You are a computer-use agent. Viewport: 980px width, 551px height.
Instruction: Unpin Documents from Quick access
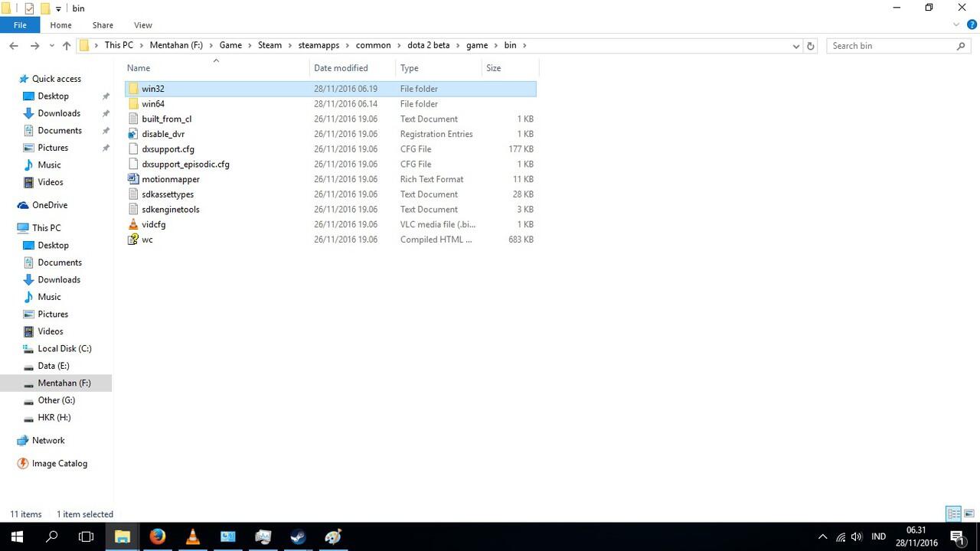[106, 131]
